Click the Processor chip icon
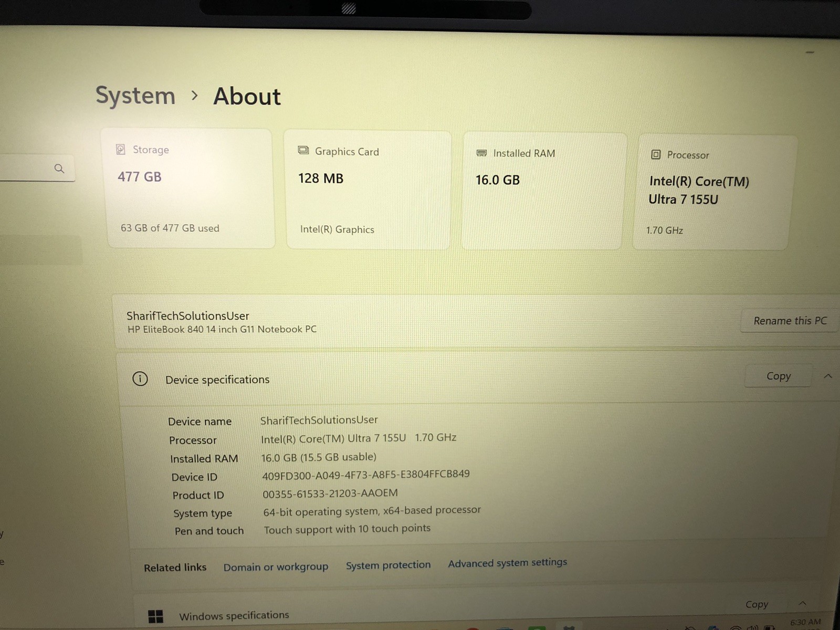The image size is (840, 630). coord(656,154)
